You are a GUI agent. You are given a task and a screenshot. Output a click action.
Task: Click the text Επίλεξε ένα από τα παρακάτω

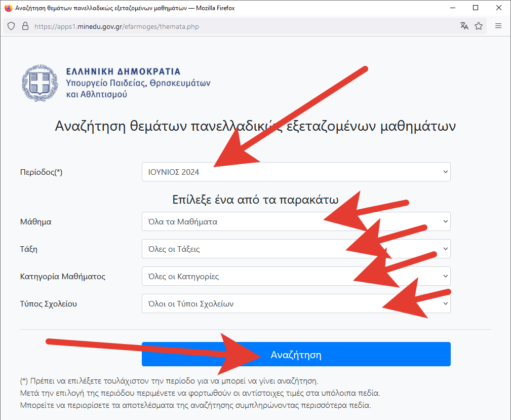point(255,199)
